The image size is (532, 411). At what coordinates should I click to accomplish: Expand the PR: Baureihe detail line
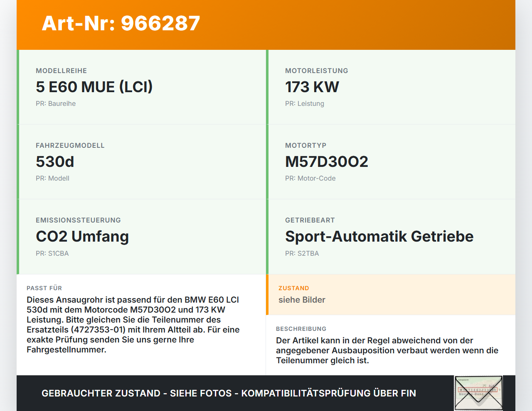click(56, 103)
